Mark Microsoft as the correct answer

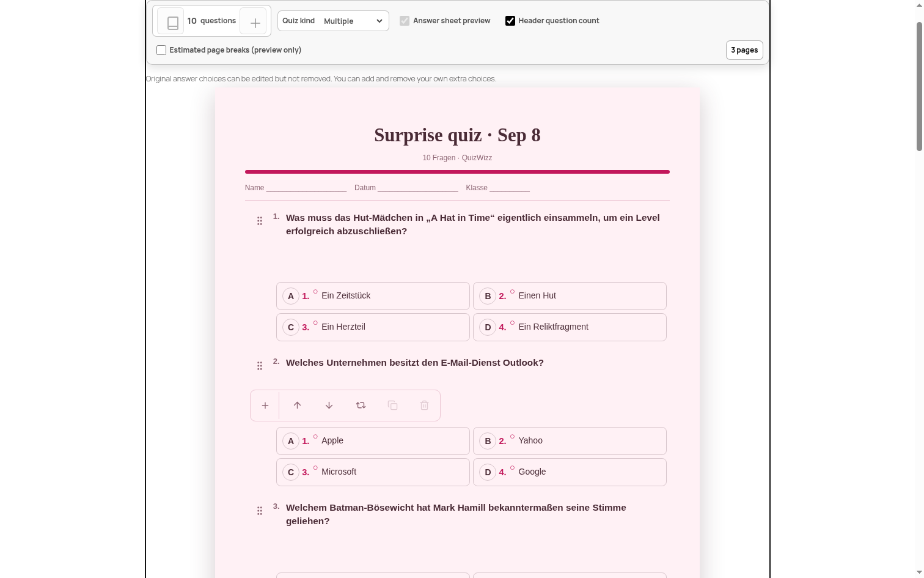point(315,468)
